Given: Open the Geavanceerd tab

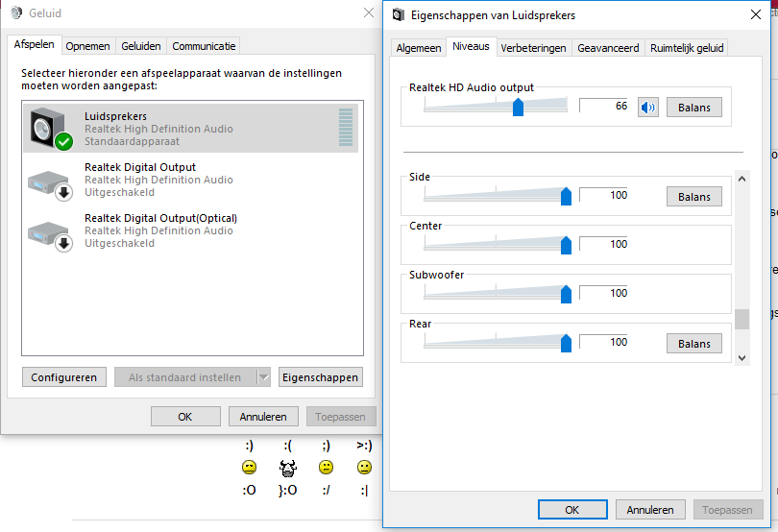Looking at the screenshot, I should tap(608, 48).
